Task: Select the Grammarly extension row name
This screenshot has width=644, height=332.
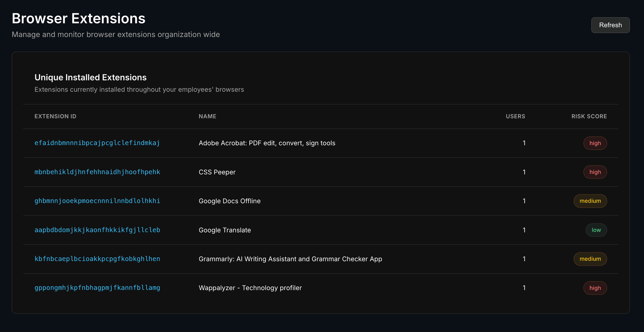Action: coord(290,259)
